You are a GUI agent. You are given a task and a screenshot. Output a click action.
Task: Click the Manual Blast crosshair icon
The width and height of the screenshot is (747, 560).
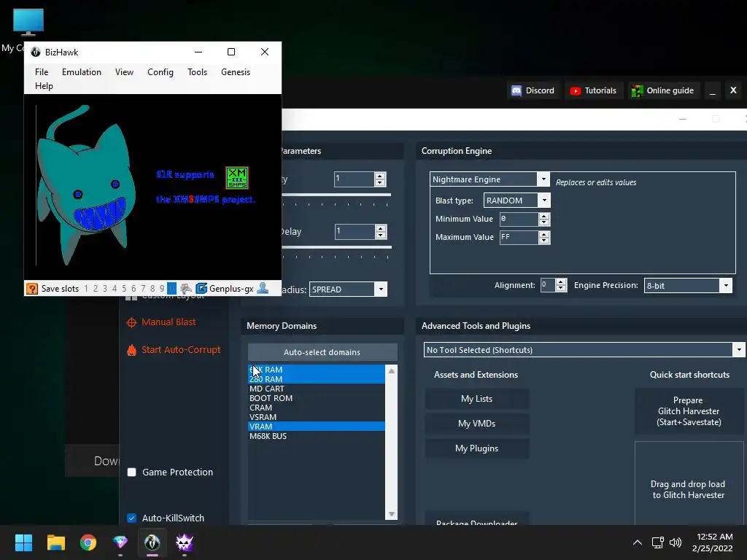tap(131, 322)
